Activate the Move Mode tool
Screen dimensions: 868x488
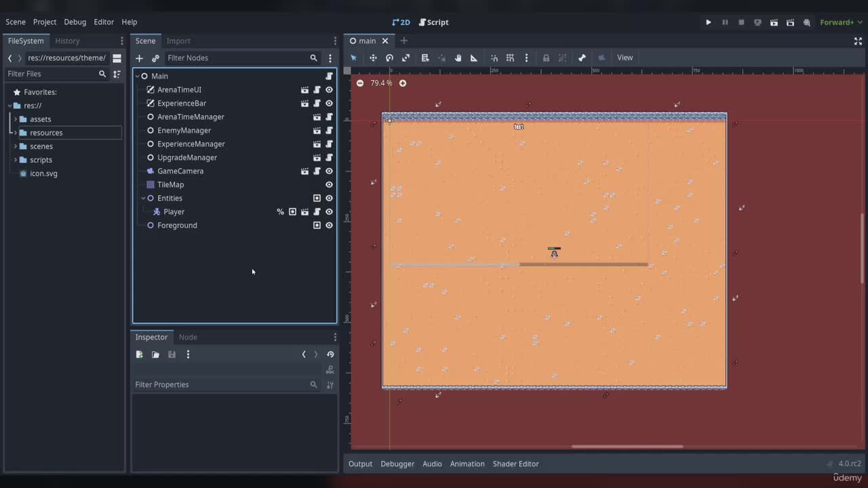(373, 58)
